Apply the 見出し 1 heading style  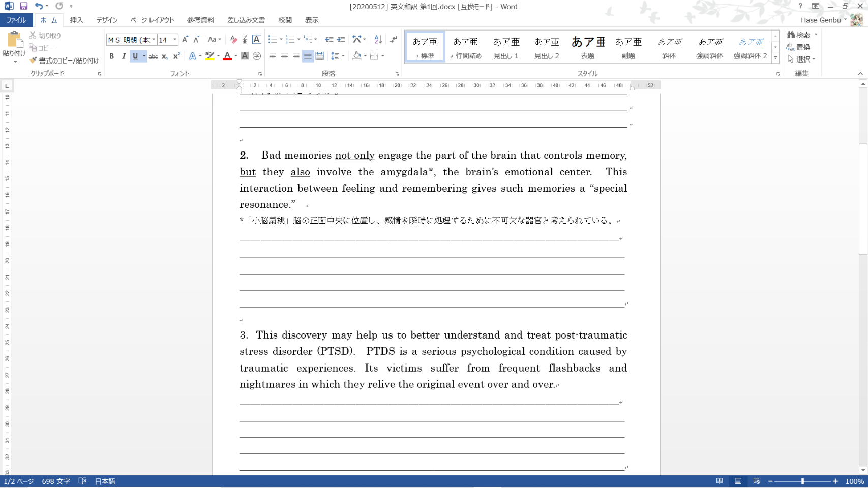pos(506,47)
